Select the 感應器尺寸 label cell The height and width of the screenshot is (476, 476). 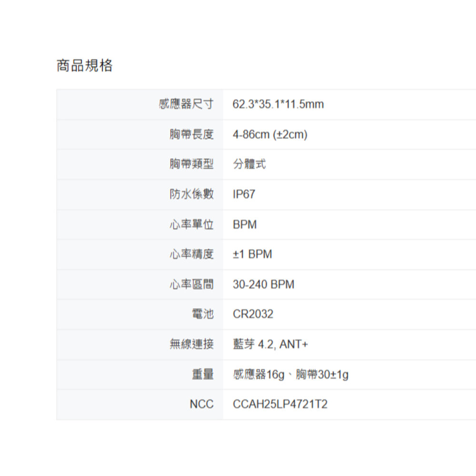coord(186,104)
